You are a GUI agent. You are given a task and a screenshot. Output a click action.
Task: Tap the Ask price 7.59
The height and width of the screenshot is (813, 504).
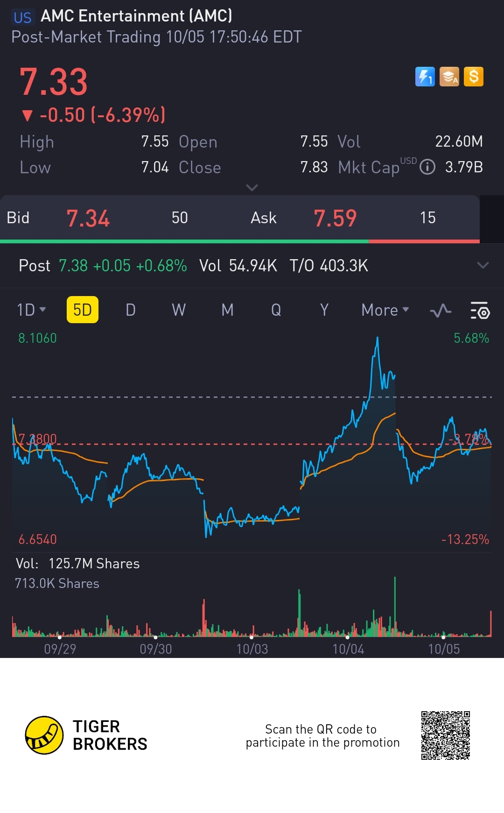pyautogui.click(x=335, y=218)
